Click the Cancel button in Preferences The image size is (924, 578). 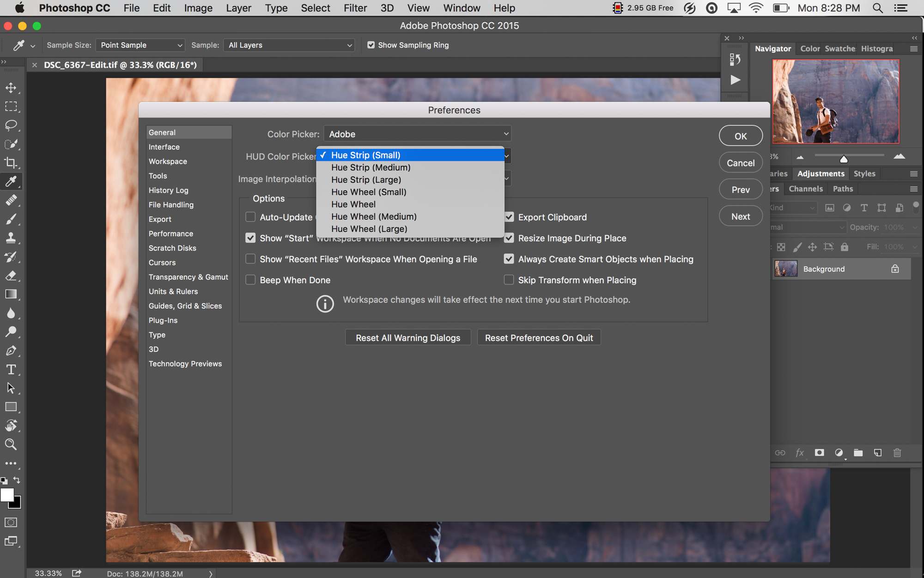coord(740,162)
